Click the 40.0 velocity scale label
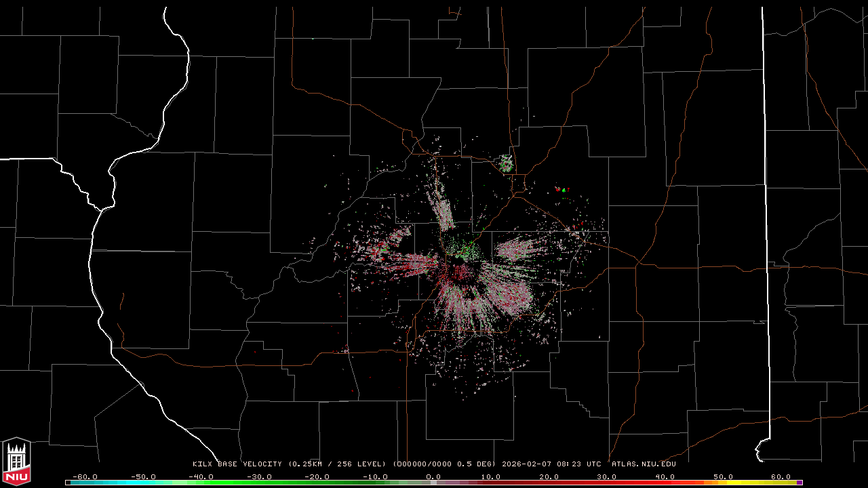The width and height of the screenshot is (868, 488). [664, 476]
